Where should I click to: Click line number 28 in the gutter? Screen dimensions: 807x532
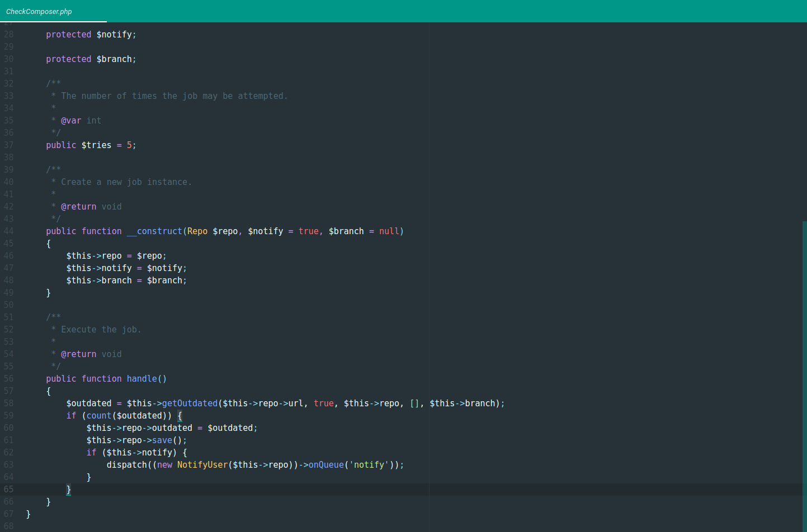pyautogui.click(x=8, y=34)
